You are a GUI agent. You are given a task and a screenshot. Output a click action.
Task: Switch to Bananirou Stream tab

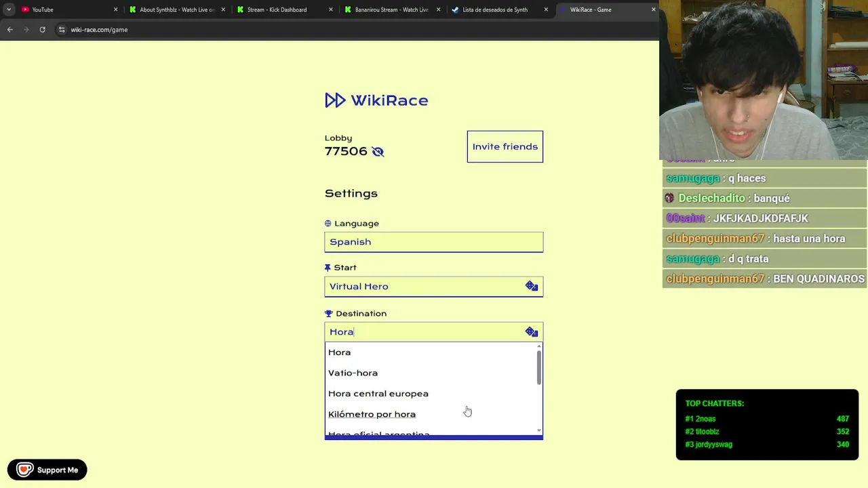tap(391, 9)
